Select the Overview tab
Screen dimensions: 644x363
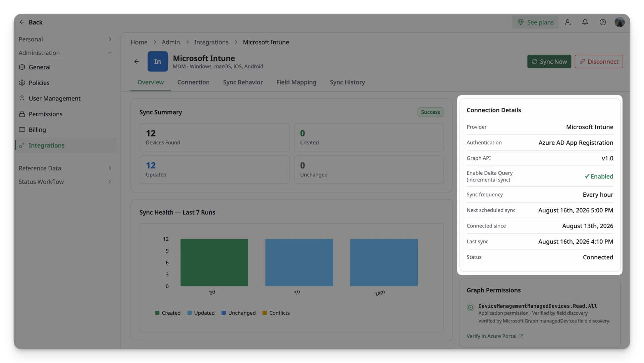(151, 82)
